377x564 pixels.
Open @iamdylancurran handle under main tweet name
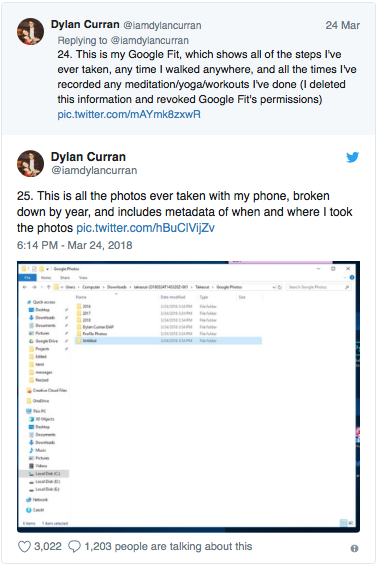click(x=94, y=170)
